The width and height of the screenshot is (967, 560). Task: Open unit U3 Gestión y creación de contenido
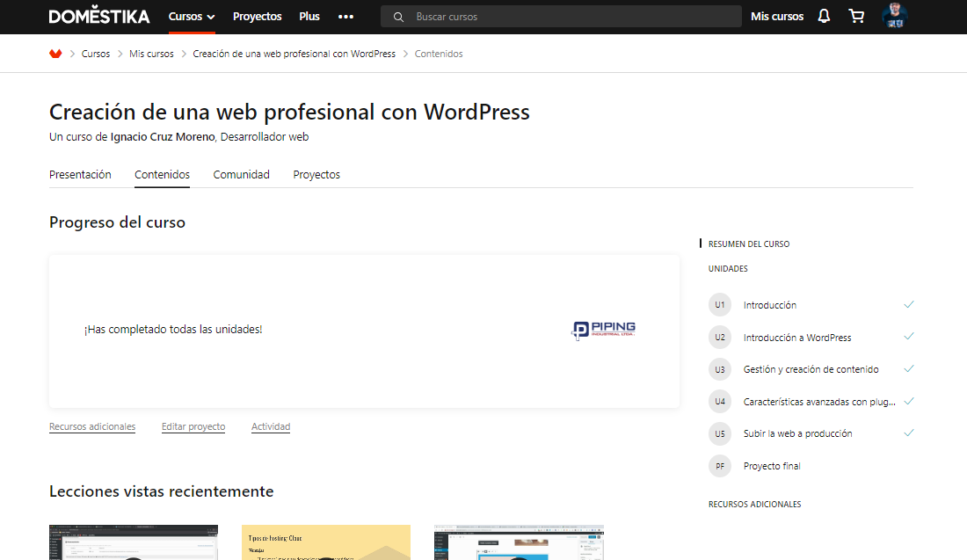pyautogui.click(x=811, y=369)
